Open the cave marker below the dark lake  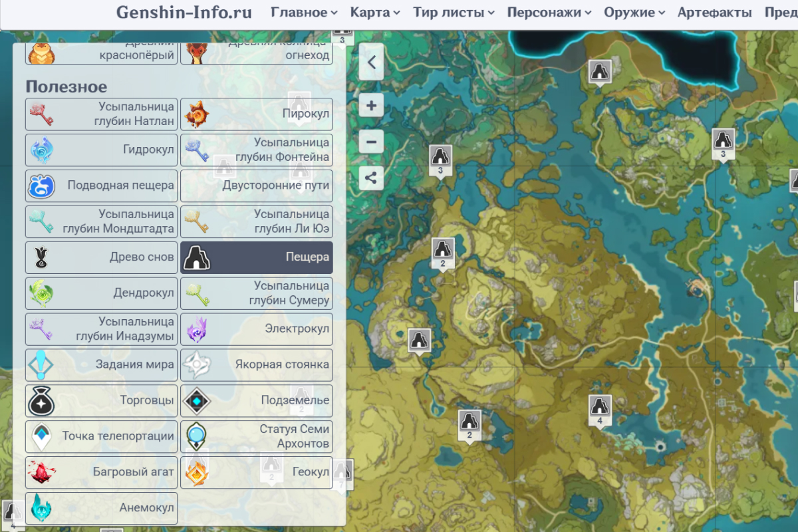[600, 72]
